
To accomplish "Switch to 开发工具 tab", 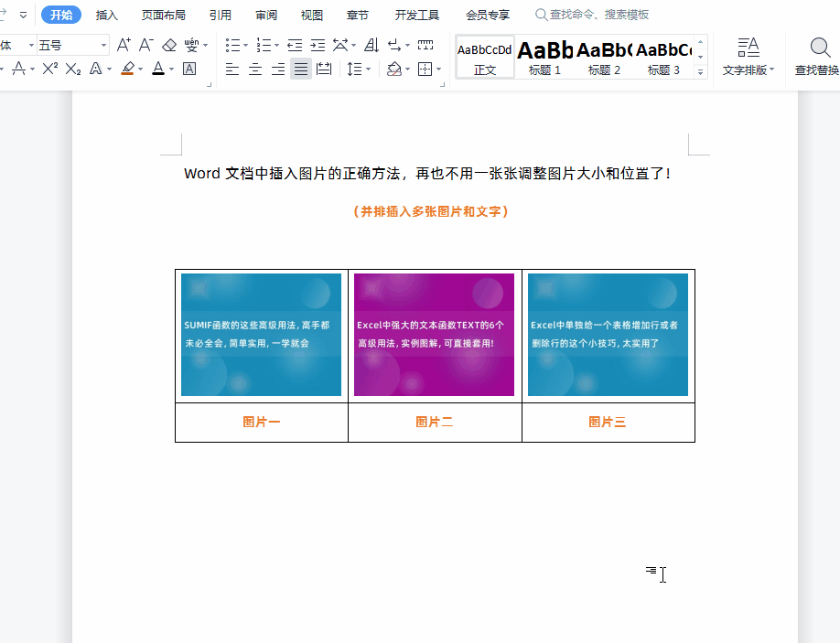I will 416,15.
